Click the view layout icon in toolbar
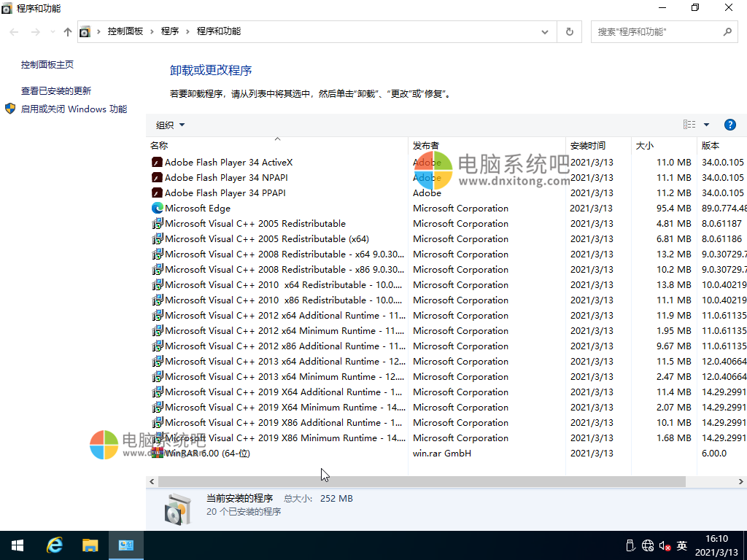The height and width of the screenshot is (560, 747). click(x=689, y=125)
